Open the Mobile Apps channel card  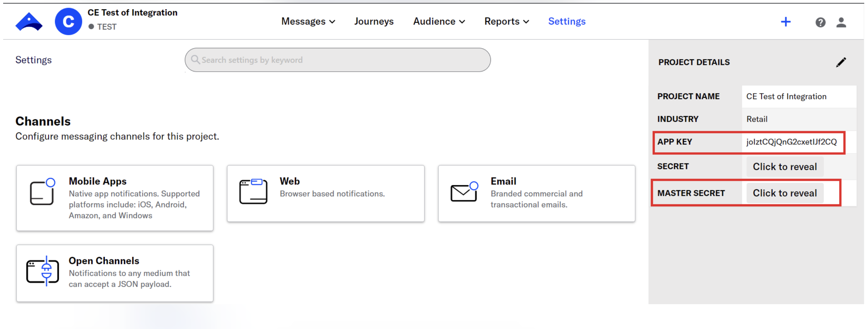115,198
